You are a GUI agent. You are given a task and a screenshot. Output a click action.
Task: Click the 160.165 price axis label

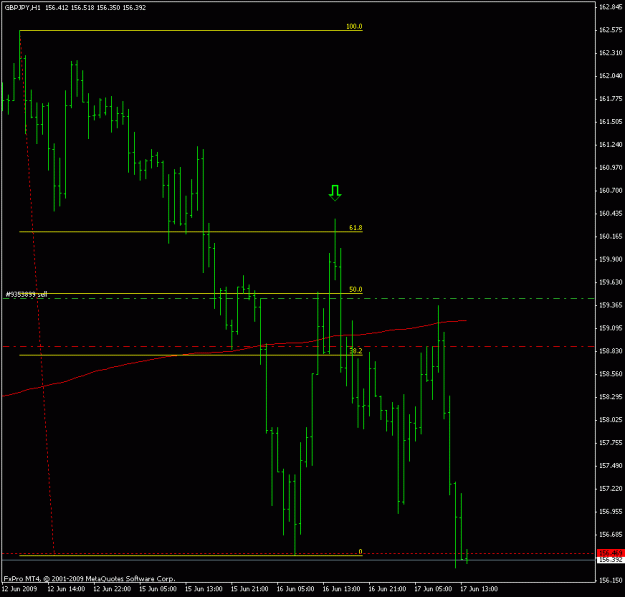click(x=611, y=236)
